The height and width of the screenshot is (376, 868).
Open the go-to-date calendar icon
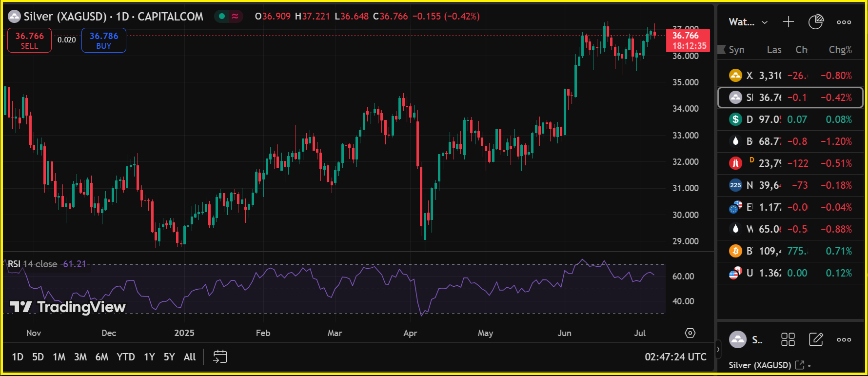[220, 357]
